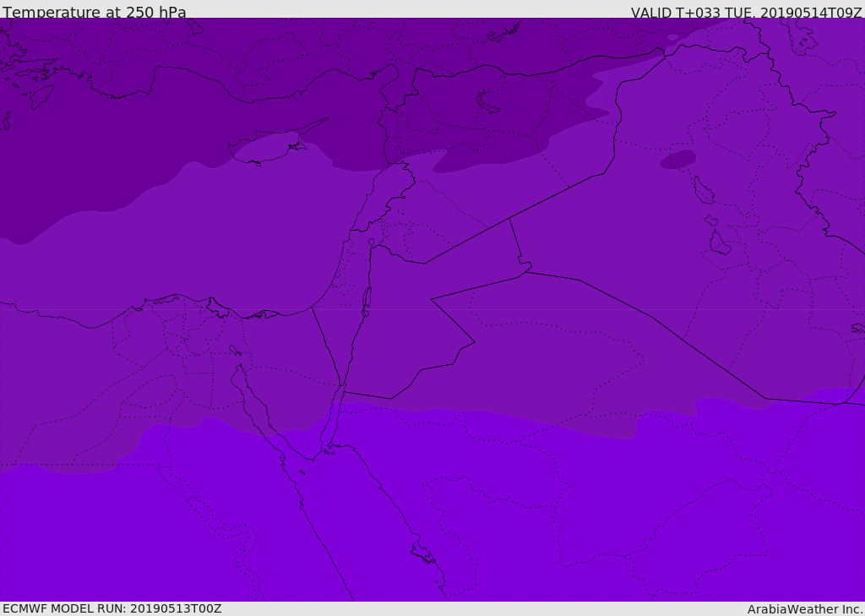
Task: Select the Sea of Galilee on the map
Action: (x=372, y=243)
